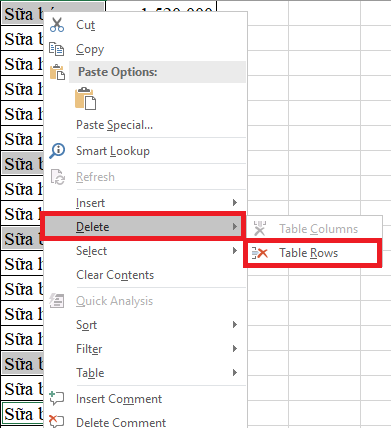Expand the Select submenu arrow
This screenshot has height=431, width=392.
pos(235,251)
